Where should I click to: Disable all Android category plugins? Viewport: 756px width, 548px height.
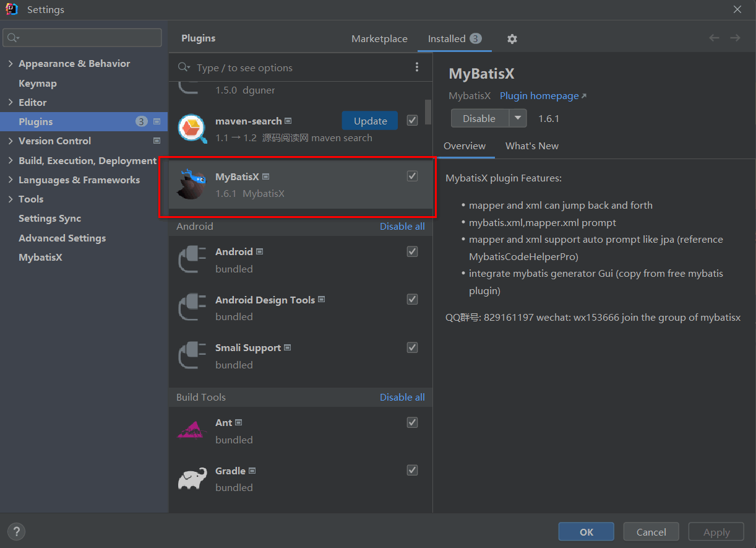pyautogui.click(x=402, y=226)
